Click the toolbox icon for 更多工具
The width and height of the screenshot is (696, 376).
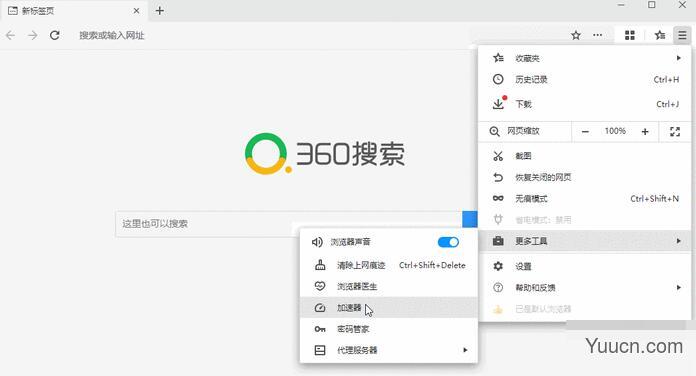[498, 241]
